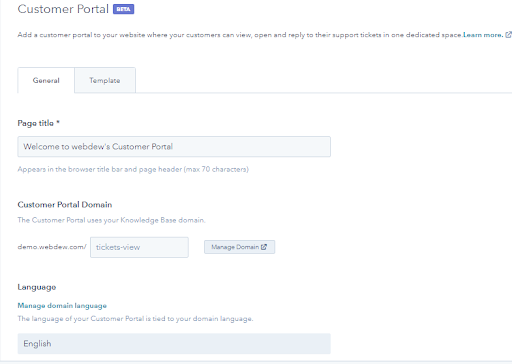Focus the Page title input field

(x=174, y=147)
